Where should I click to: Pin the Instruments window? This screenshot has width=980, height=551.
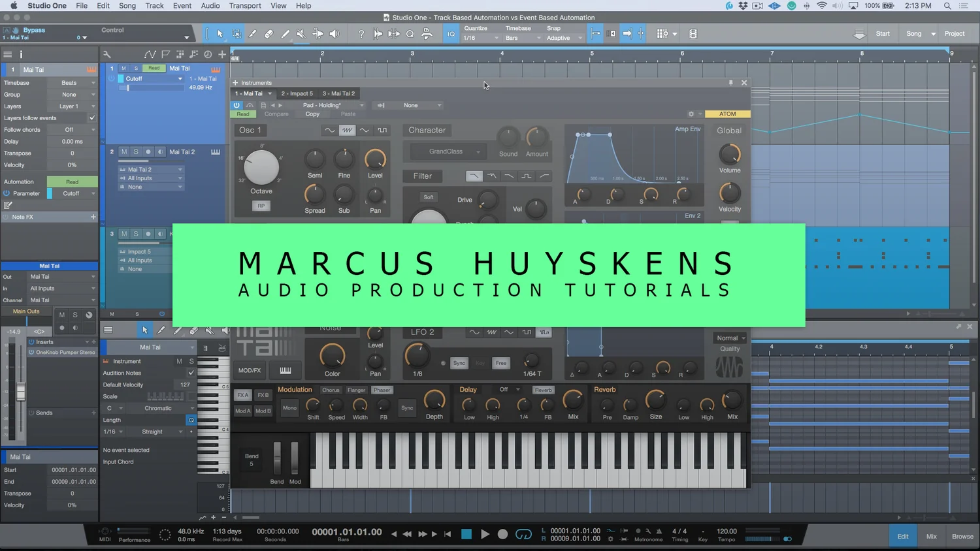(730, 83)
